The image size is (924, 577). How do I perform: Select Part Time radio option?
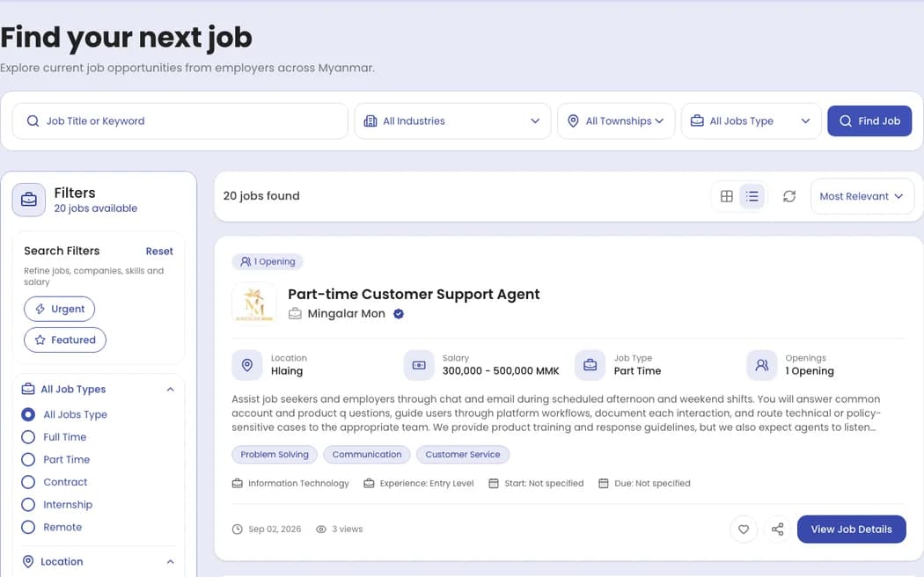28,459
